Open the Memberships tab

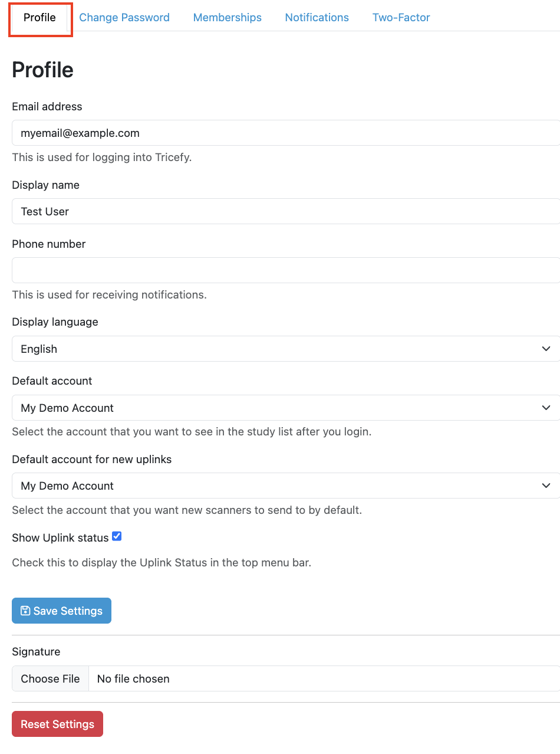click(228, 18)
